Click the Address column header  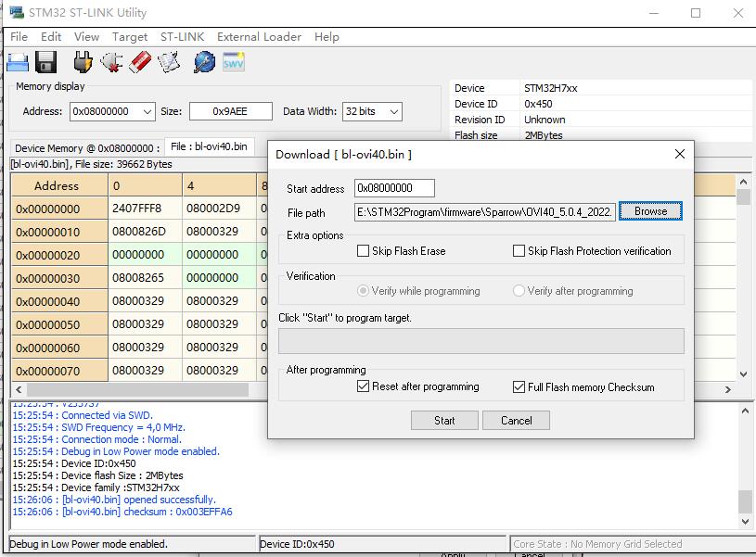[59, 185]
